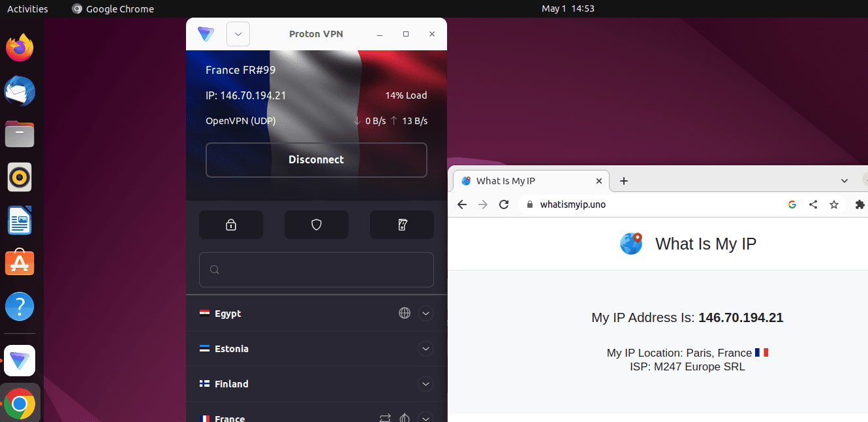Click the share icon in address bar
The image size is (868, 422).
click(x=813, y=204)
